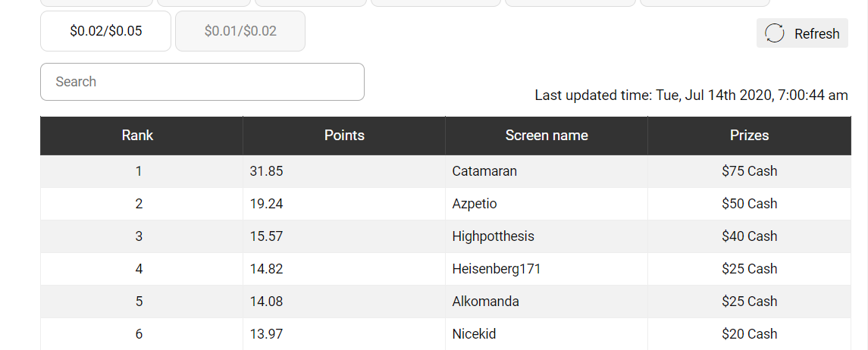Click the Heisenberg171 screen name

497,269
